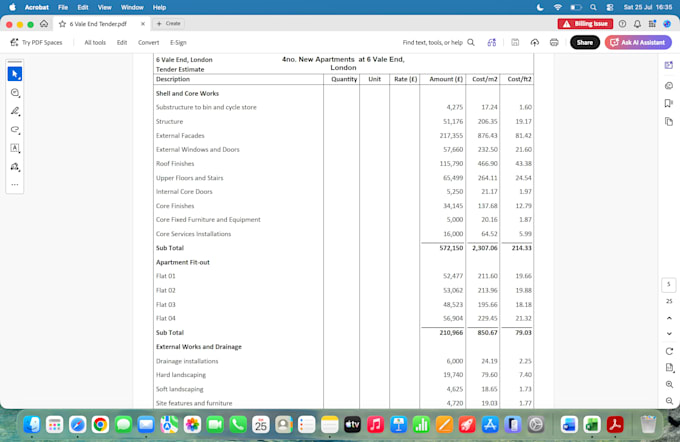Click the External Facades row label
This screenshot has height=442, width=680.
(180, 136)
